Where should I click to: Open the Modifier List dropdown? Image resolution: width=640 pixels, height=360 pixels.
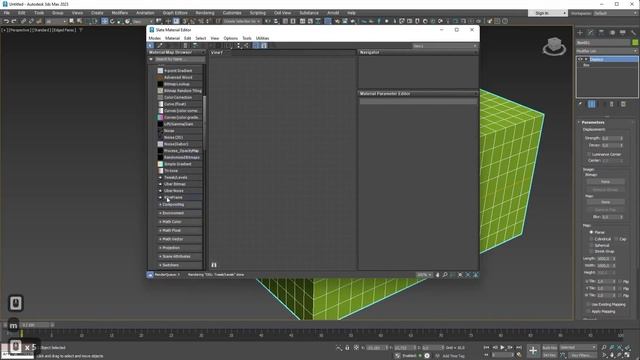pyautogui.click(x=607, y=51)
